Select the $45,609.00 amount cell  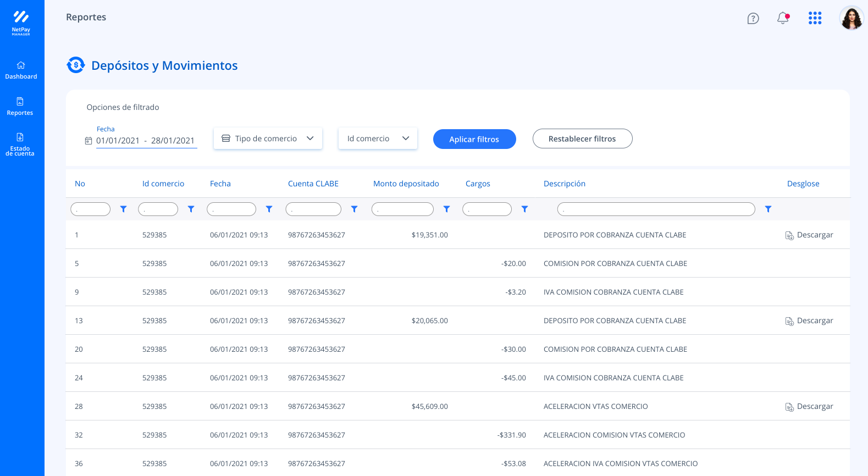pos(430,407)
